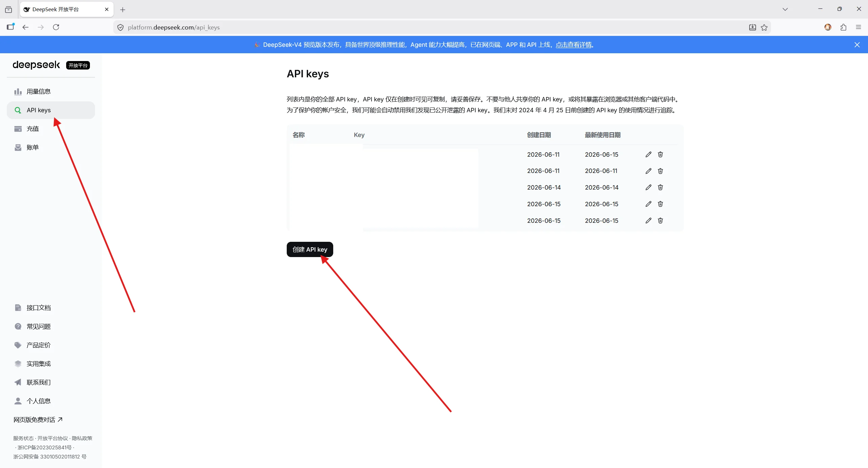868x468 pixels.
Task: View 产品定价 pricing in the sidebar
Action: tap(51, 345)
